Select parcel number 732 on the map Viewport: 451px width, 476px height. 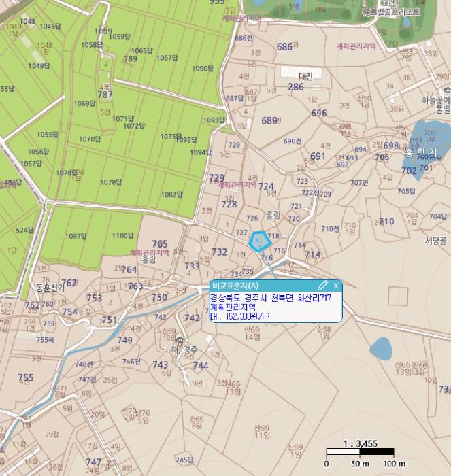point(219,252)
